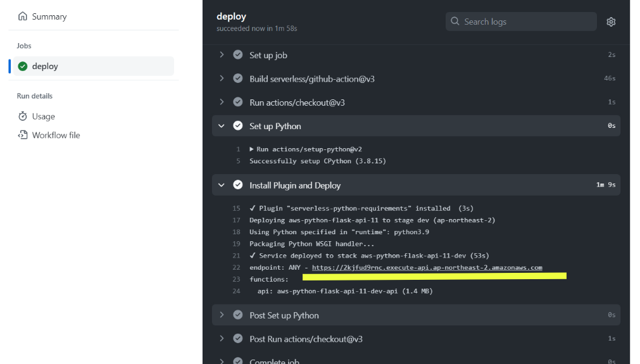Viewport: 640px width, 364px height.
Task: Expand the Post Run actions/checkout@v3 step
Action: (222, 338)
